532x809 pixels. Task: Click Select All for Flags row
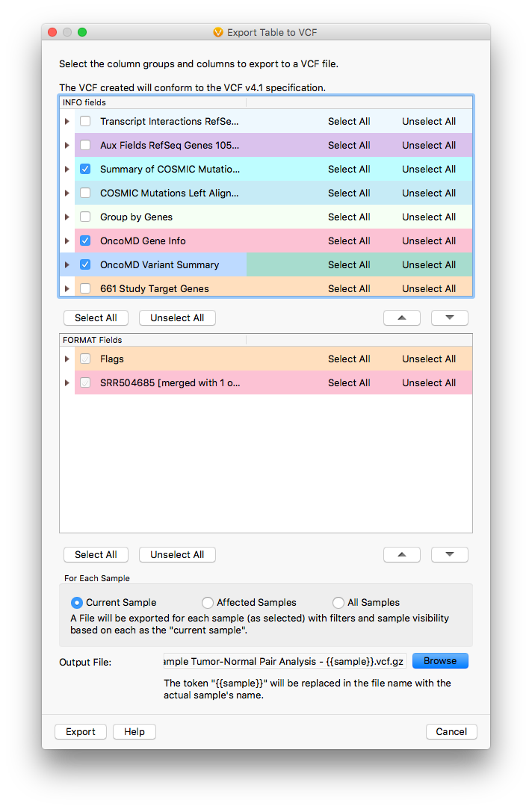coord(349,359)
